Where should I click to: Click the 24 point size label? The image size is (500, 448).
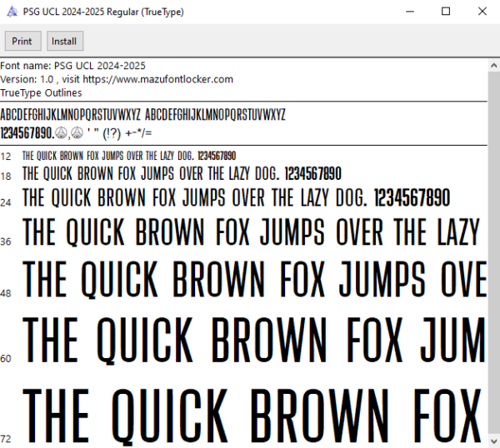point(6,202)
